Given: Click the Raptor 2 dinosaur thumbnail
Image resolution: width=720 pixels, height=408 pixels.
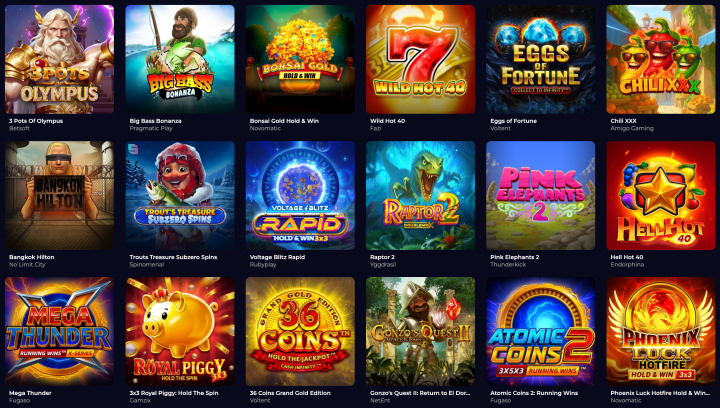Looking at the screenshot, I should [x=420, y=196].
